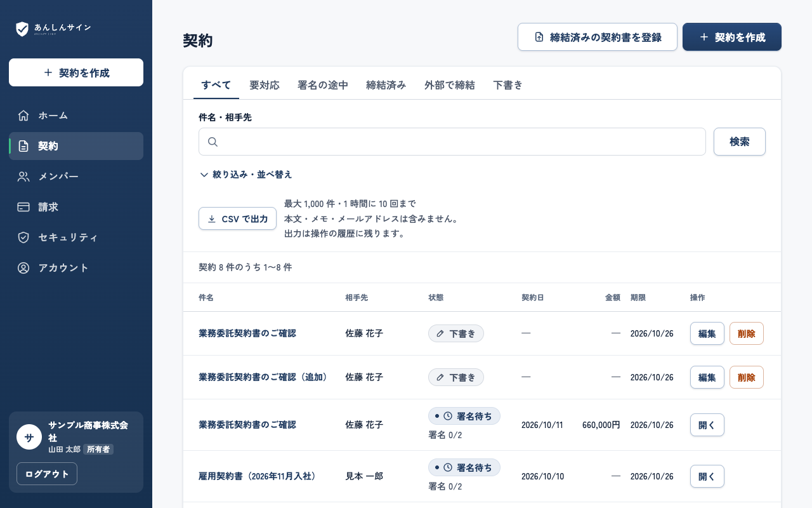Open セキュリティ settings from sidebar
The image size is (812, 508).
[x=76, y=237]
